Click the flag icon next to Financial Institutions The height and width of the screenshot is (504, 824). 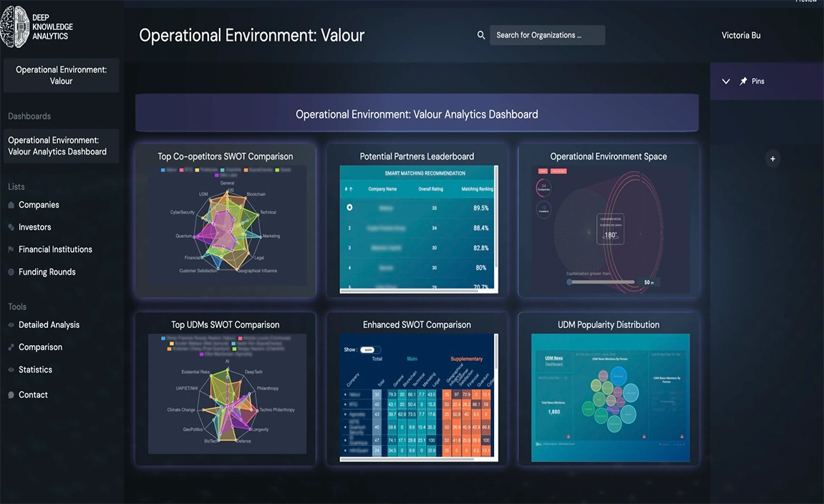(11, 250)
